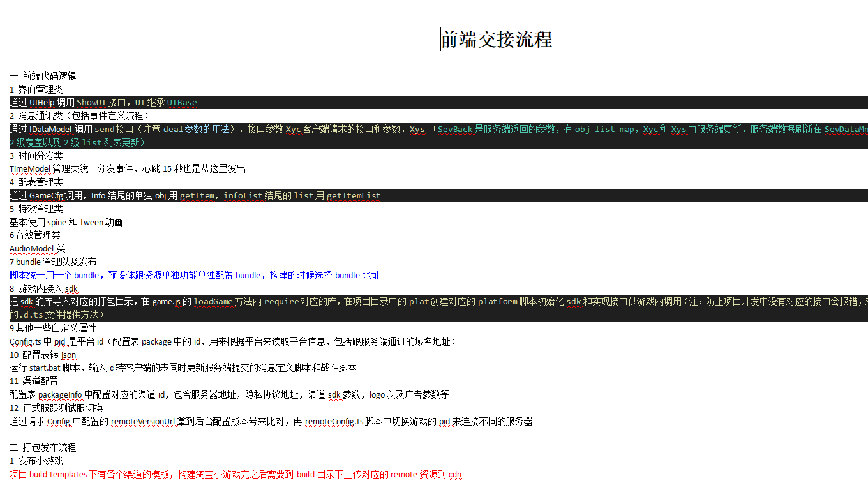Click the heading 二 打包发布流程
Image resolution: width=868 pixels, height=483 pixels.
(43, 447)
